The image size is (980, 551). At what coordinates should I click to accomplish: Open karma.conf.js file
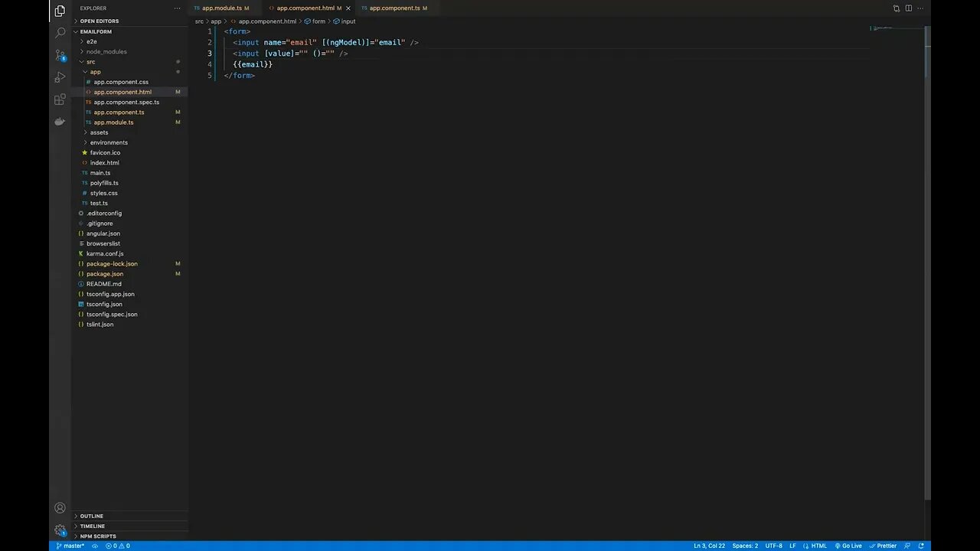[130, 253]
